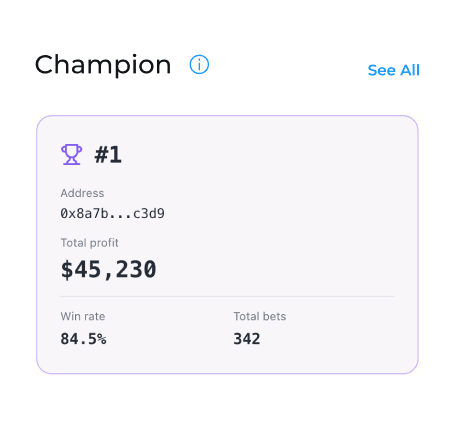457x424 pixels.
Task: Select the 84.5% win rate value
Action: click(x=83, y=339)
